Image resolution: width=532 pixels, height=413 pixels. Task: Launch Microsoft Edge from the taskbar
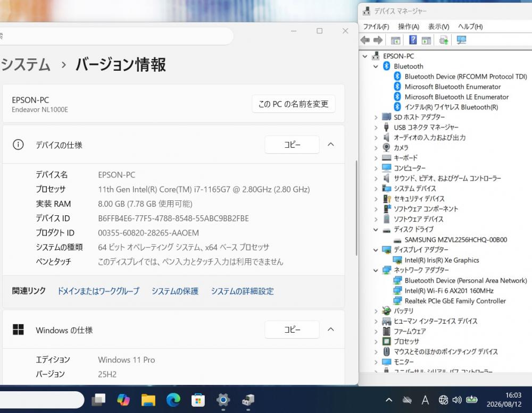173,400
